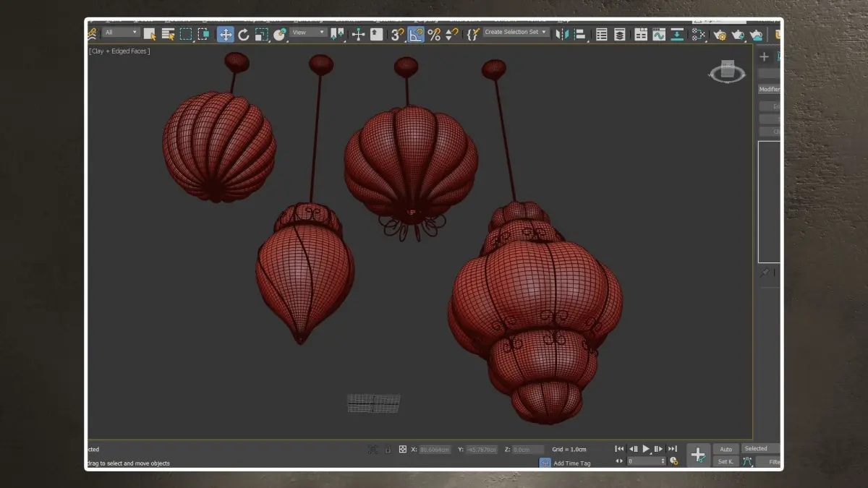868x488 pixels.
Task: Activate the Select and Scale tool
Action: tap(261, 34)
